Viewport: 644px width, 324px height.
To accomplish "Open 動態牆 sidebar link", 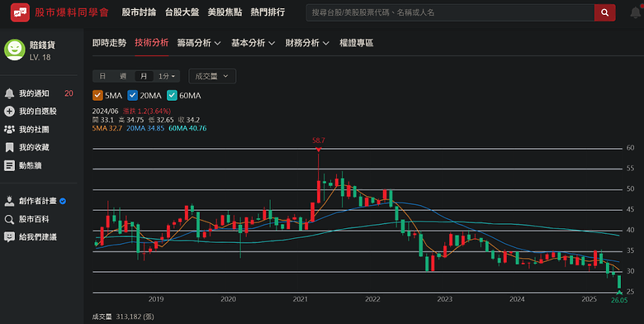I will point(31,165).
